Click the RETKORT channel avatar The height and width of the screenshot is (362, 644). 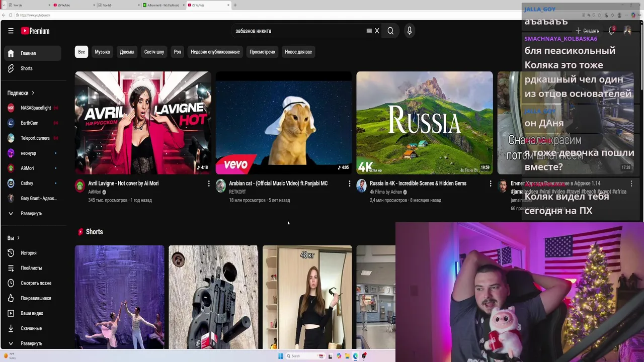pyautogui.click(x=221, y=186)
